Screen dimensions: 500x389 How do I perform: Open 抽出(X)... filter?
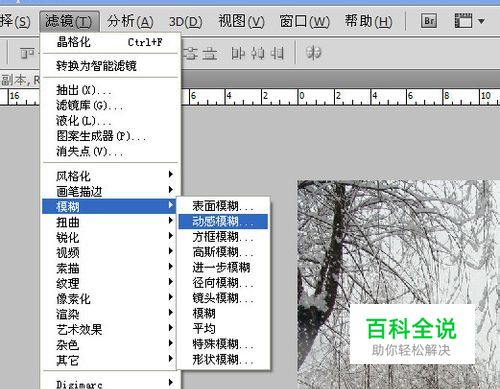(110, 90)
